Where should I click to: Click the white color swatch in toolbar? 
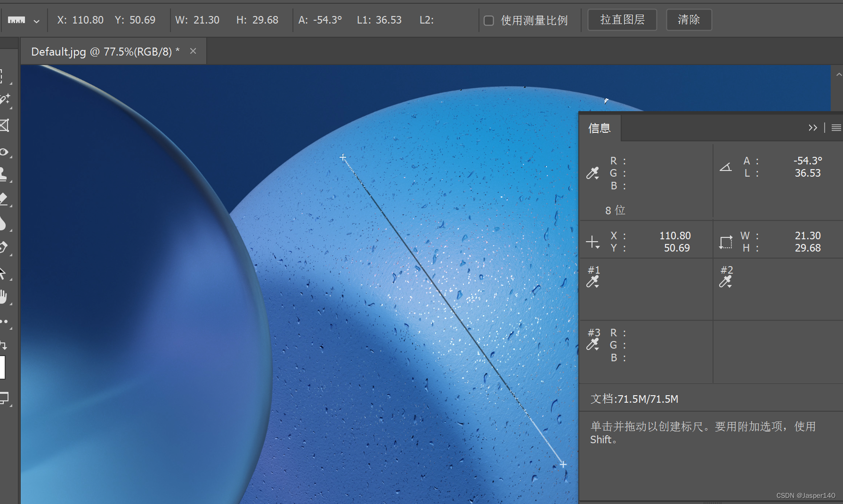tap(2, 367)
